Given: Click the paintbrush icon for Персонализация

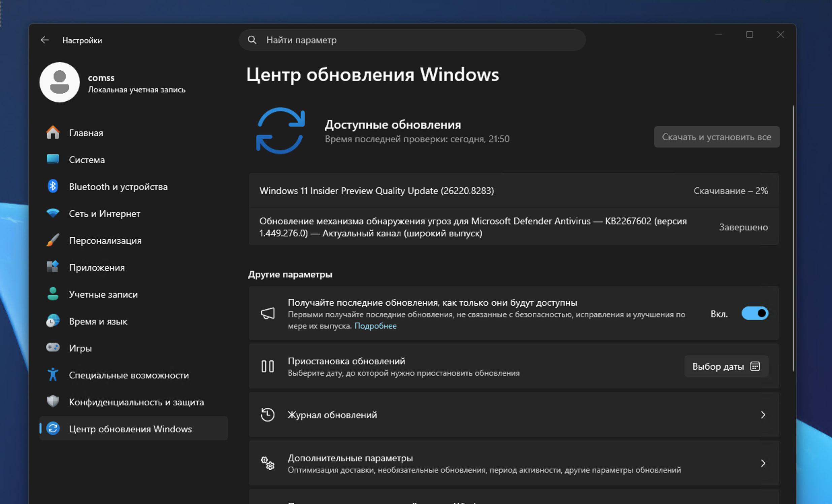Looking at the screenshot, I should tap(53, 240).
